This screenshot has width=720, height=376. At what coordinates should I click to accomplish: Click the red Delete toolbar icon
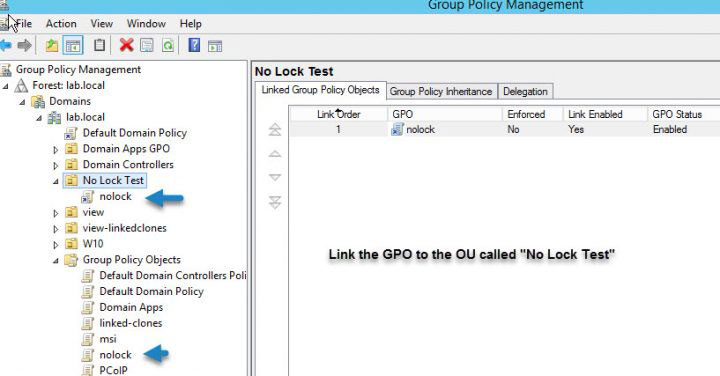pyautogui.click(x=126, y=45)
